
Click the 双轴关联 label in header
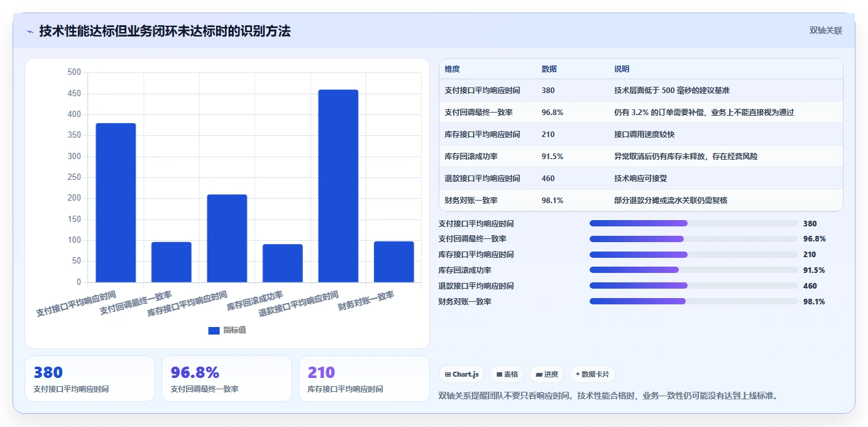[825, 31]
